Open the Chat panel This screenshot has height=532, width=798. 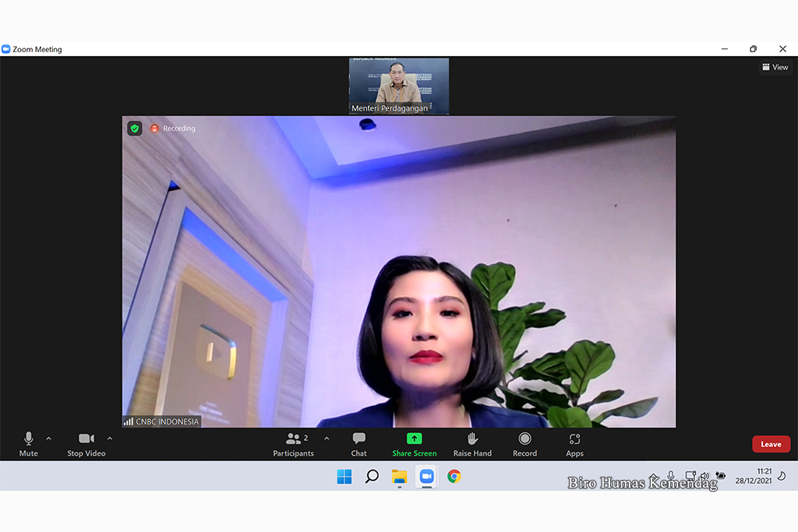point(358,442)
